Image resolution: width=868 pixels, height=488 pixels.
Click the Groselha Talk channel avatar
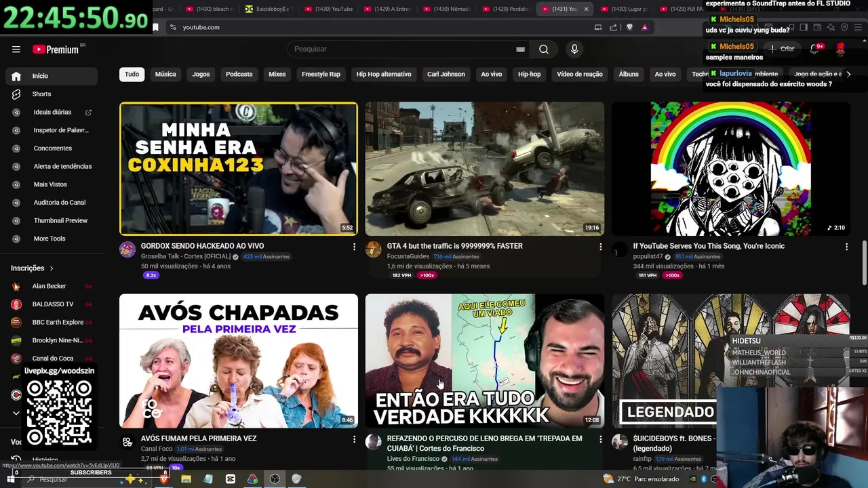[x=127, y=249]
